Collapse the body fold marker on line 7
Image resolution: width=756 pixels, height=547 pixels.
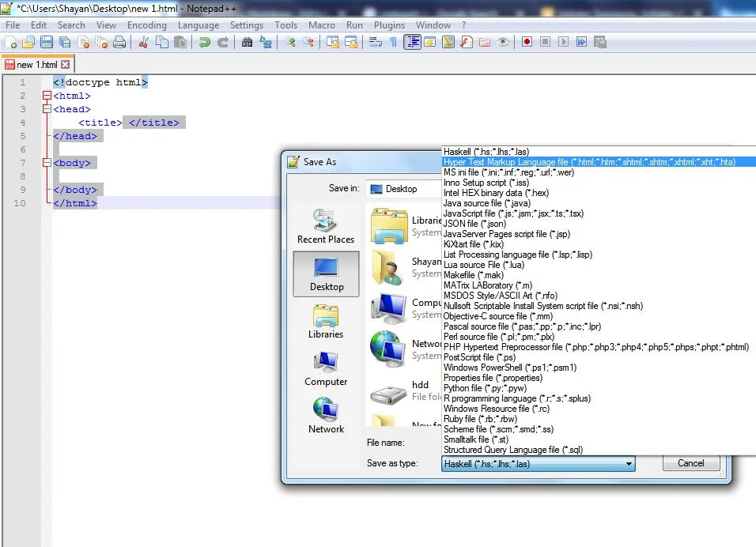click(x=47, y=163)
